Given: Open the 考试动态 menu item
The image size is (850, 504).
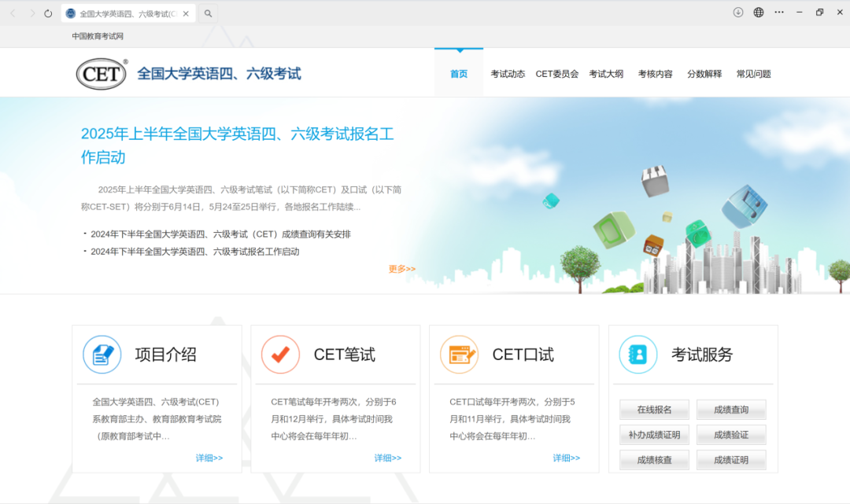Looking at the screenshot, I should (508, 72).
